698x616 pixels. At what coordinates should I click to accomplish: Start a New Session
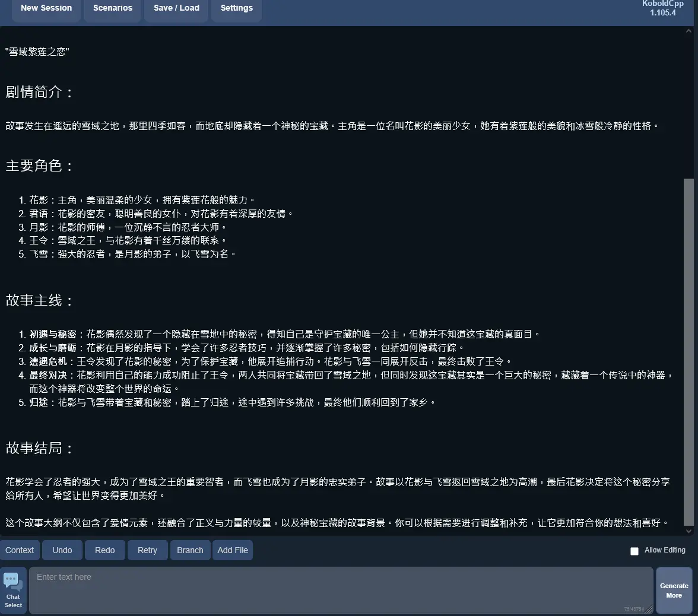[x=46, y=8]
